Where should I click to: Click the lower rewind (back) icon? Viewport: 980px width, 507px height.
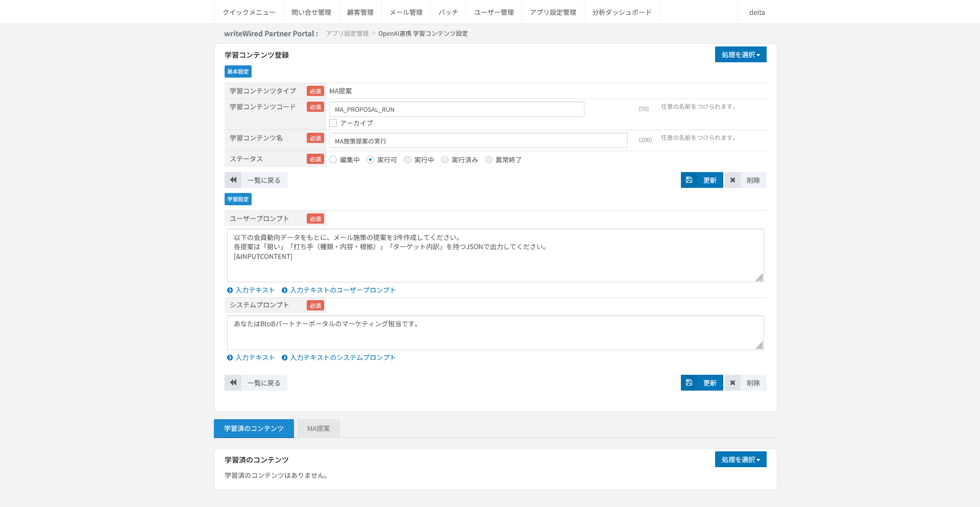click(233, 382)
